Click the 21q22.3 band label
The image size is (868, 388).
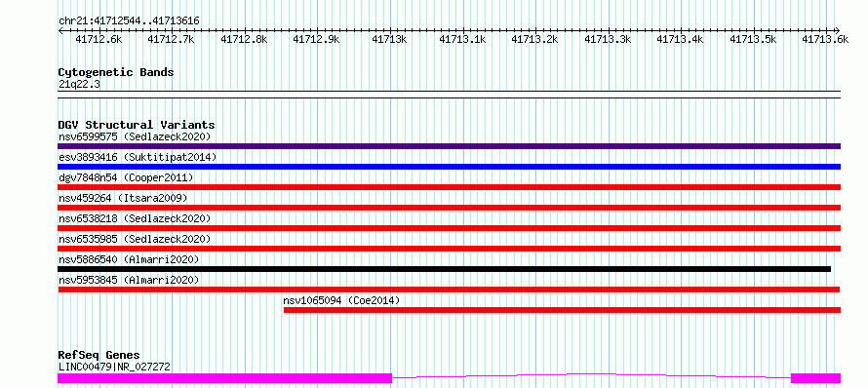79,85
